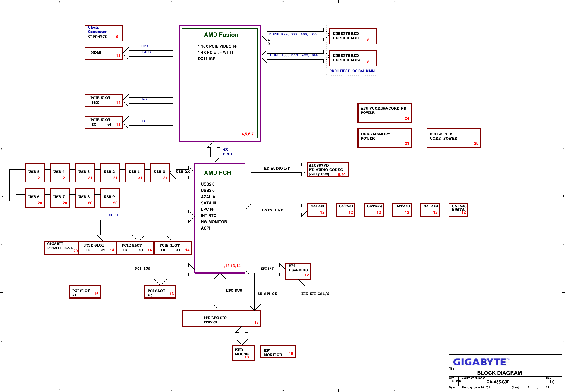Image resolution: width=566 pixels, height=392 pixels.
Task: Click the LPC BUS label
Action: coord(234,291)
